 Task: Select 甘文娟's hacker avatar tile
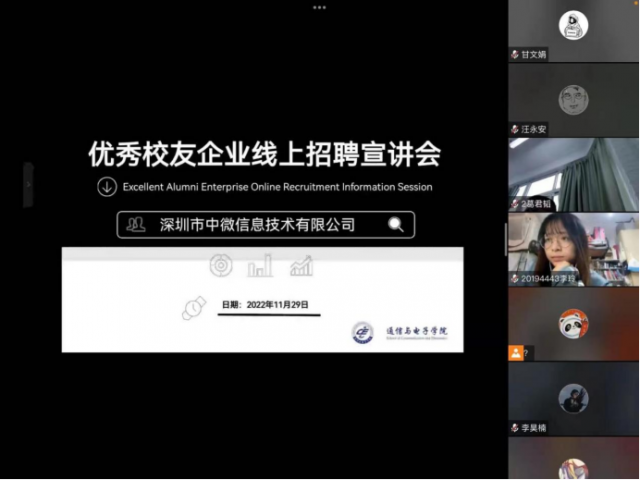pyautogui.click(x=573, y=25)
